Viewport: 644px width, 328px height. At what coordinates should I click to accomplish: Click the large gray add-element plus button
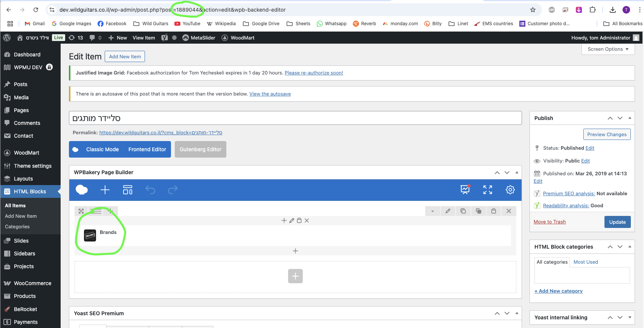295,276
